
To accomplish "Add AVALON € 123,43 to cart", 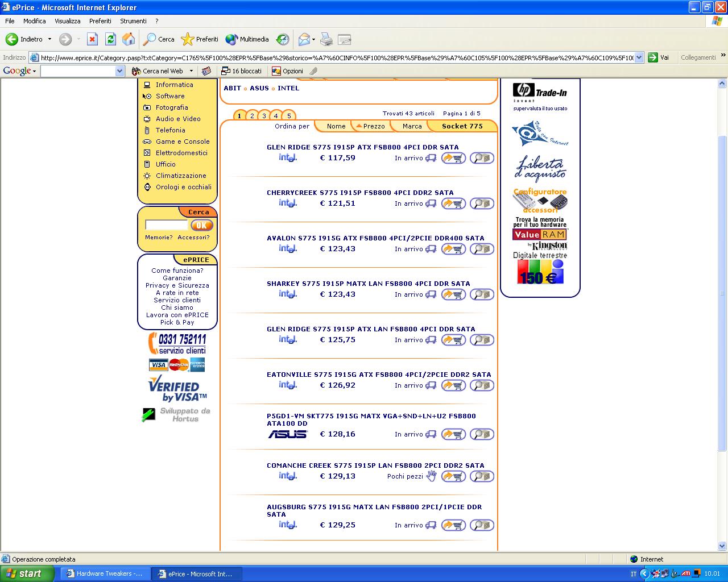I will pyautogui.click(x=453, y=249).
